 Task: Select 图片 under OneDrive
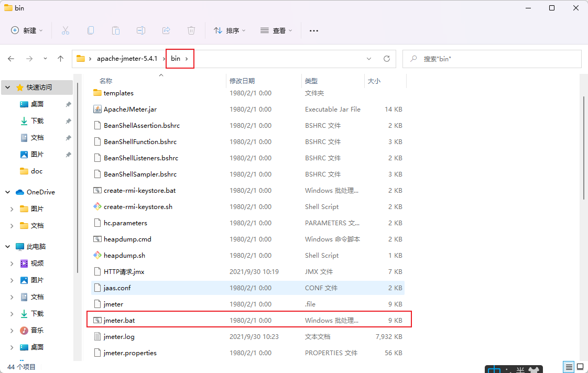[x=37, y=209]
